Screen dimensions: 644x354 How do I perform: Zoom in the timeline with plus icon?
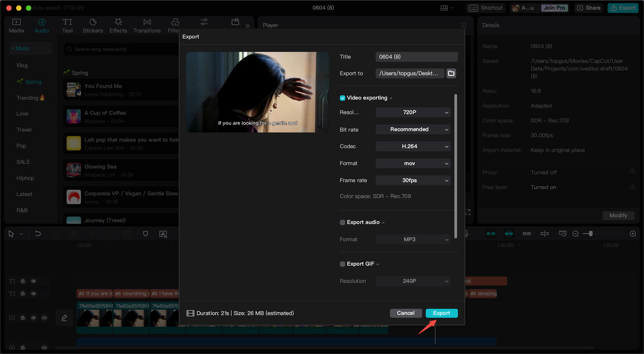point(633,234)
